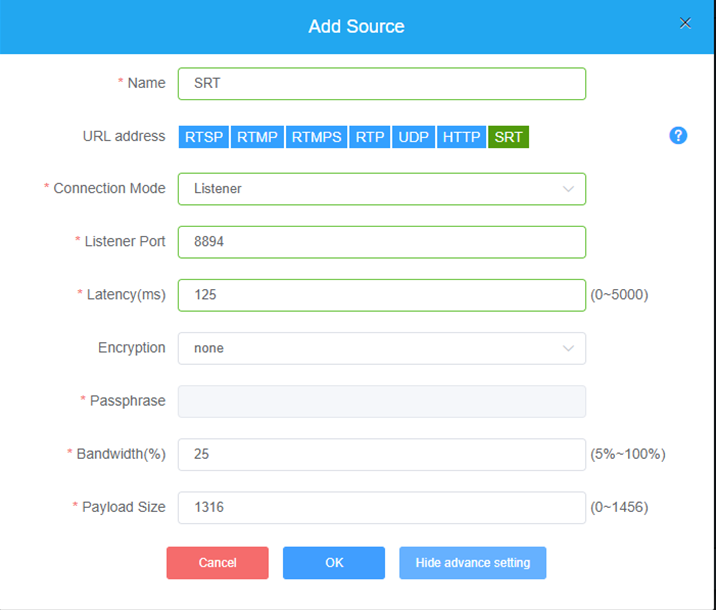Click the Connection Mode label
Screen dimensions: 716x610
point(109,188)
